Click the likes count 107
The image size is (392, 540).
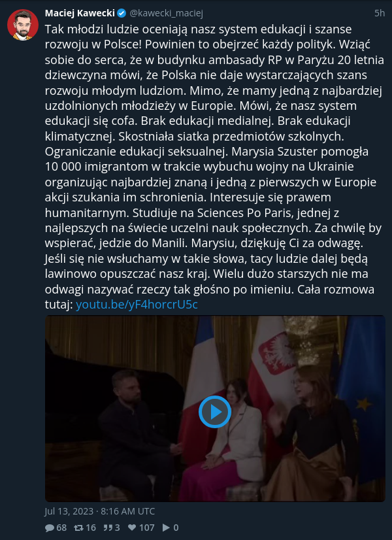[x=146, y=528]
